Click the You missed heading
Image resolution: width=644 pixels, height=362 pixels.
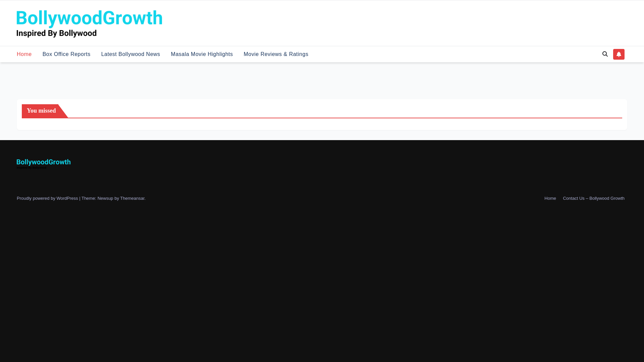coord(41,111)
